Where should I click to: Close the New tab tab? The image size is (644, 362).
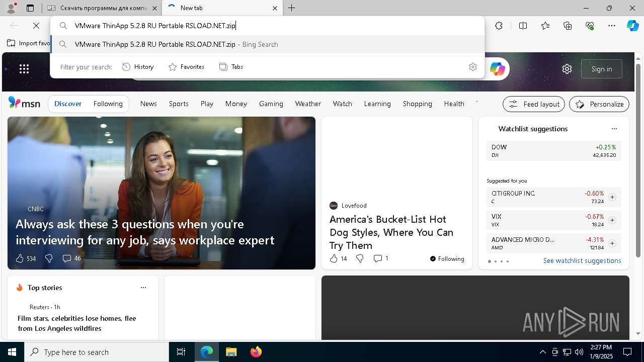[x=275, y=8]
